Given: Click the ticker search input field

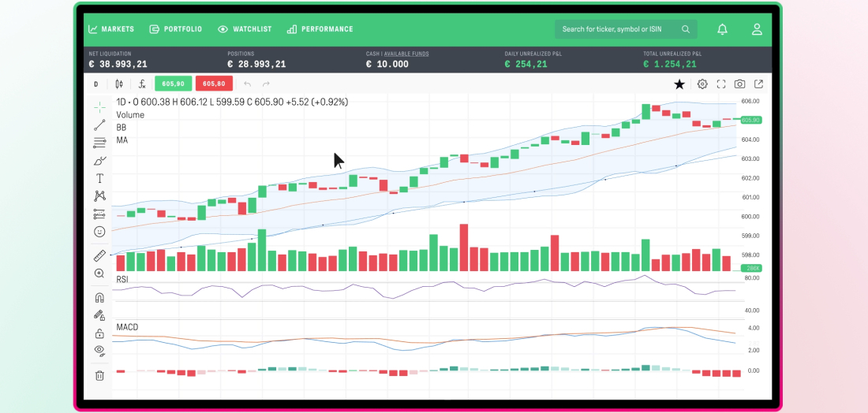Looking at the screenshot, I should coord(619,29).
